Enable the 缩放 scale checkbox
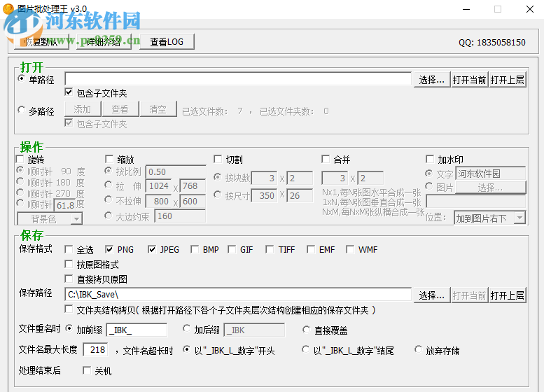Viewport: 544px width, 392px height. point(109,159)
